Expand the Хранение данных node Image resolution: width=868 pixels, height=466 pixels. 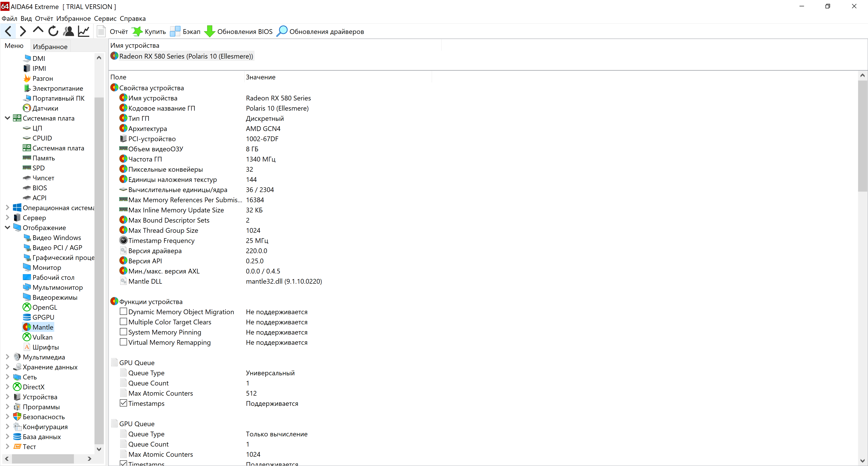[x=7, y=367]
